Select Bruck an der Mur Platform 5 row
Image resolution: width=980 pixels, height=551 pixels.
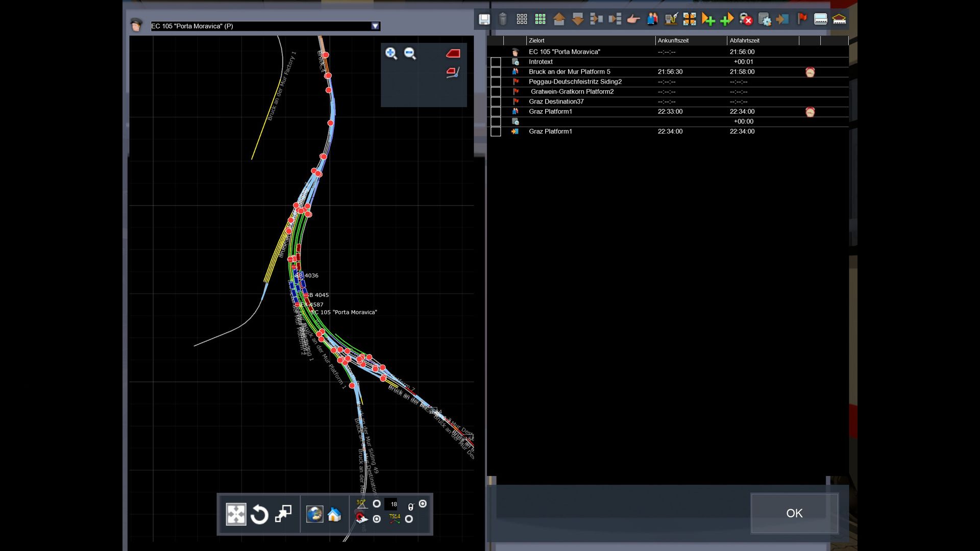(x=569, y=72)
